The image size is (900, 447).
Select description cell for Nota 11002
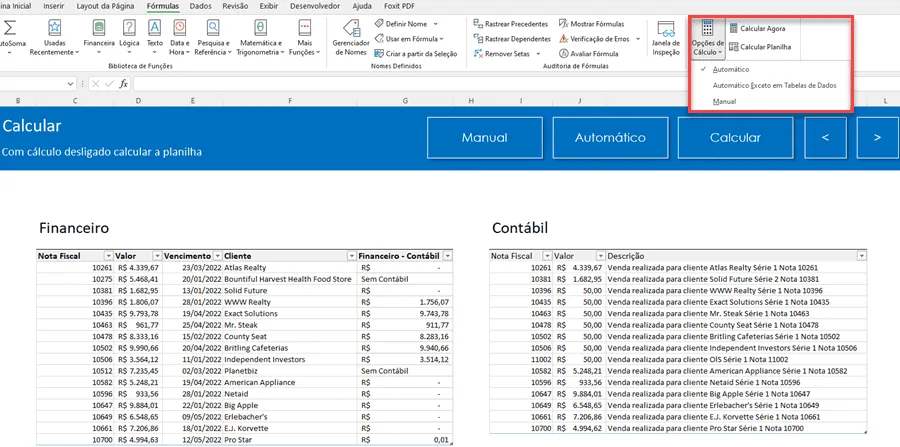click(736, 359)
